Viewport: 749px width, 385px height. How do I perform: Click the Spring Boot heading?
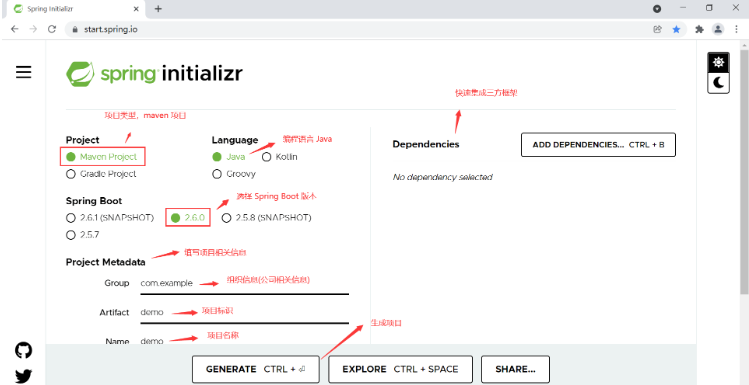(94, 201)
